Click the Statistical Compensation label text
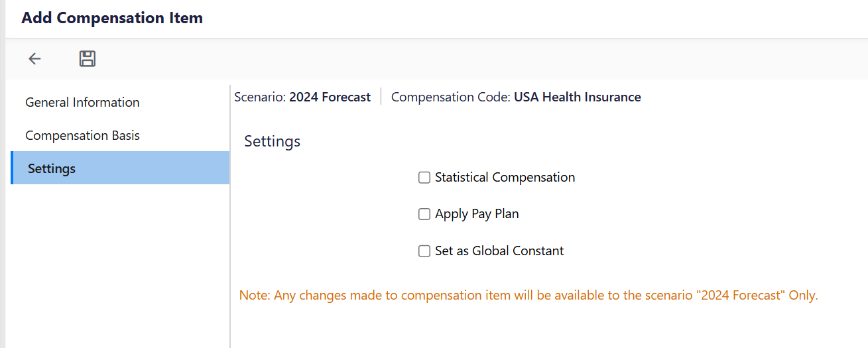The height and width of the screenshot is (348, 868). click(505, 178)
